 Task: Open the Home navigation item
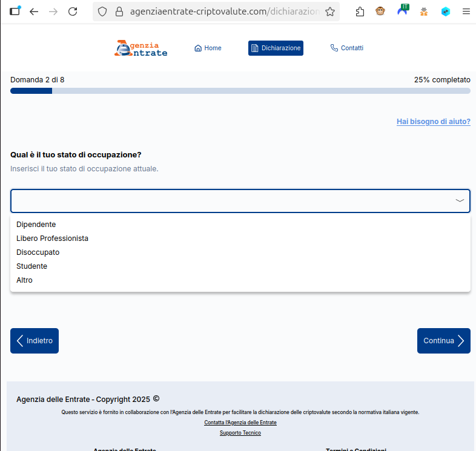[208, 48]
